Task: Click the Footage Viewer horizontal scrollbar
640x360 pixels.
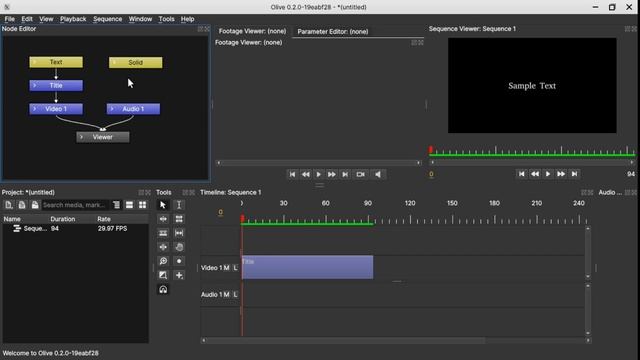Action: [x=319, y=162]
